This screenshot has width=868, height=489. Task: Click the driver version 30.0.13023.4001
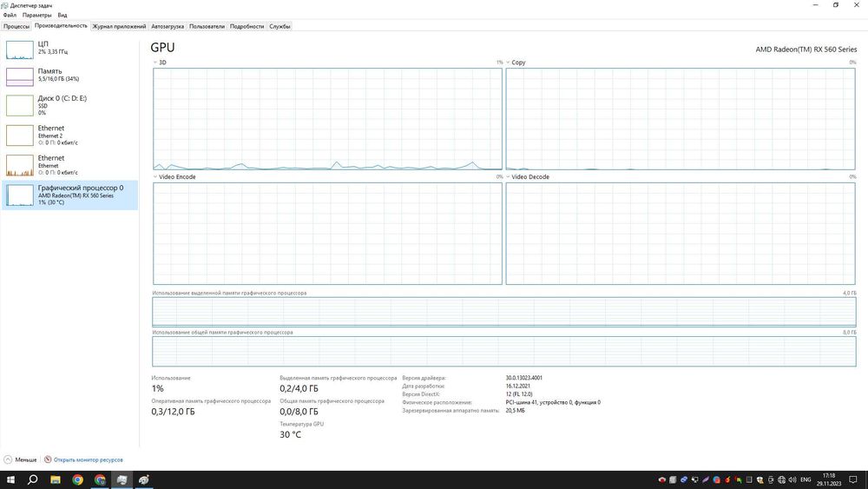click(523, 378)
